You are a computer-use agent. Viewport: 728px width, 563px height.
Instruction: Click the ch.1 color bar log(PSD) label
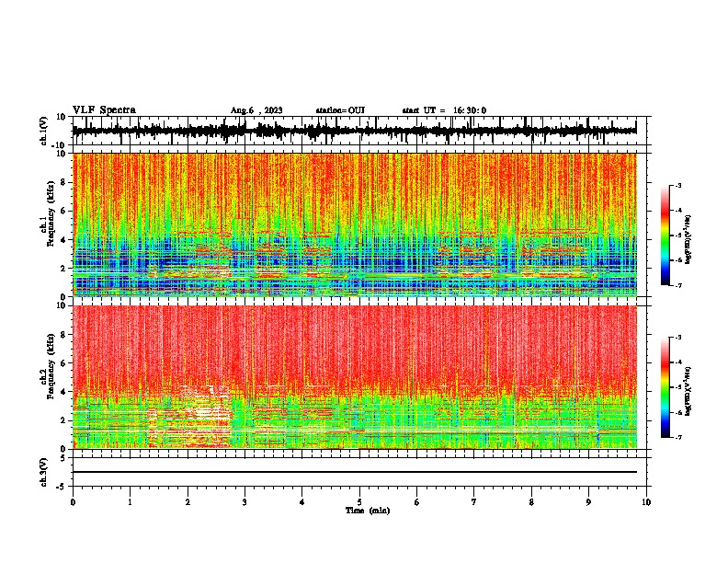688,239
